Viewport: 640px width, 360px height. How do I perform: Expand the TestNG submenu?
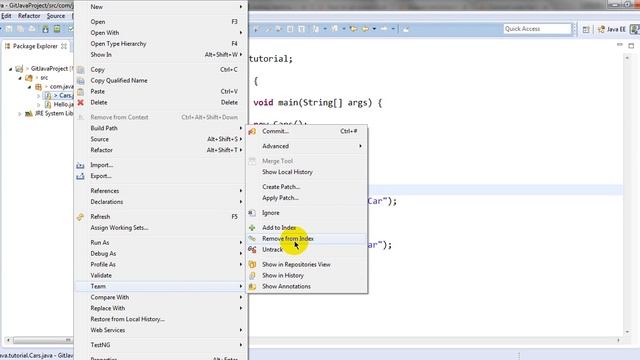coord(161,345)
